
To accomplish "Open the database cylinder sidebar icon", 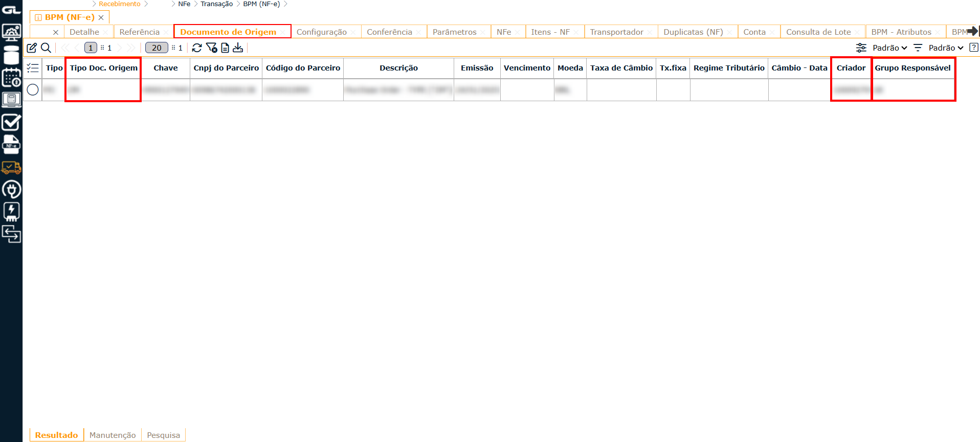I will [11, 55].
